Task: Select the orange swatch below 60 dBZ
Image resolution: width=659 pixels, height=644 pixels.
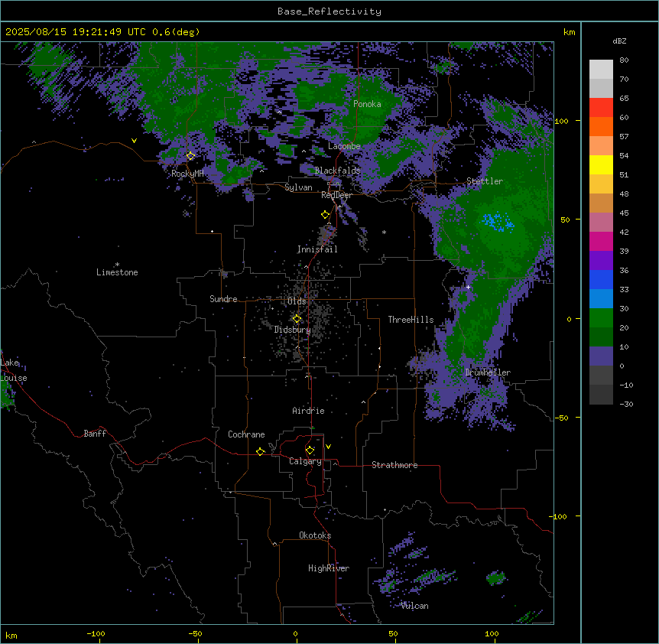Action: pos(601,126)
